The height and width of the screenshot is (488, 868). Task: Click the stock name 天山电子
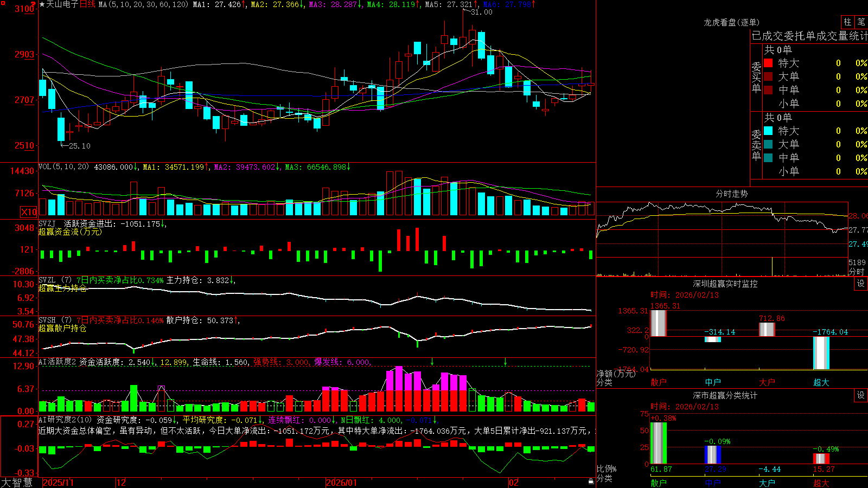[x=62, y=4]
